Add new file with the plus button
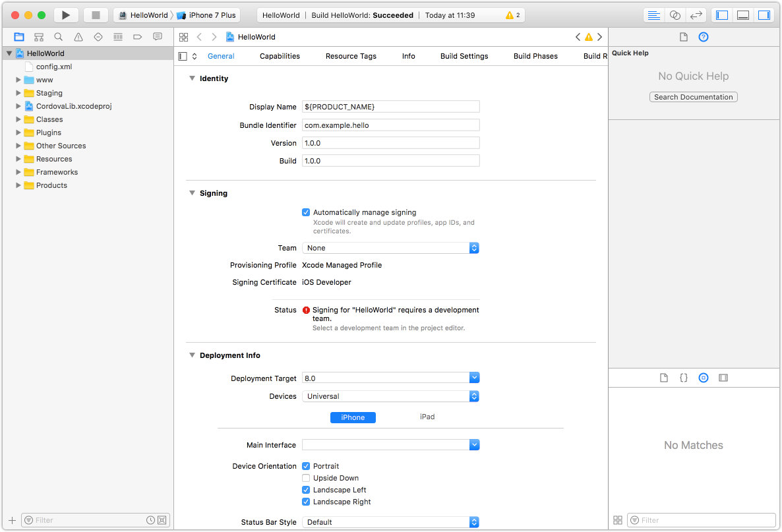 [13, 520]
